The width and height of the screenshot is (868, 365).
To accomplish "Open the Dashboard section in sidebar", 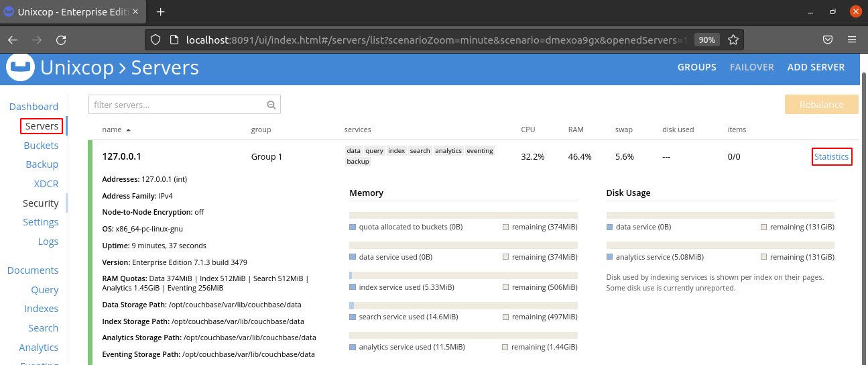I will point(34,107).
